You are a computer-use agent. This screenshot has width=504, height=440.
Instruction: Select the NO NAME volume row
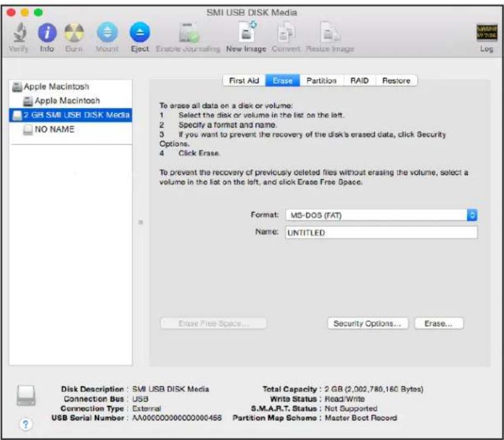click(70, 129)
